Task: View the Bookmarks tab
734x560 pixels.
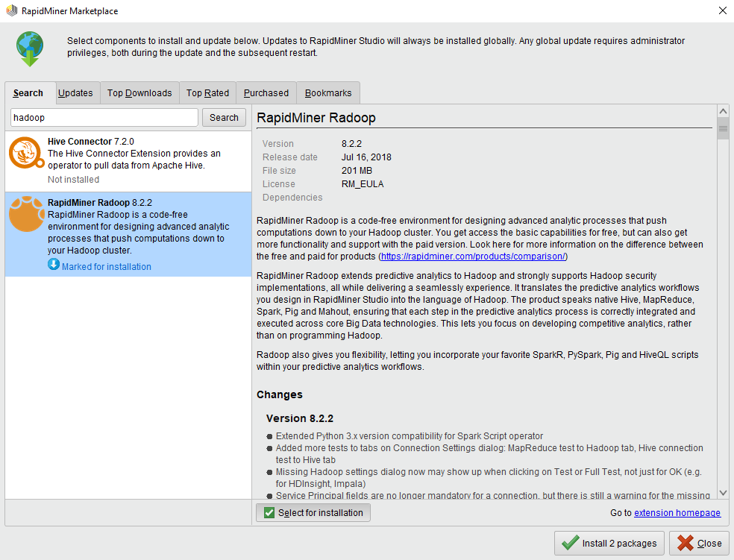Action: [327, 92]
